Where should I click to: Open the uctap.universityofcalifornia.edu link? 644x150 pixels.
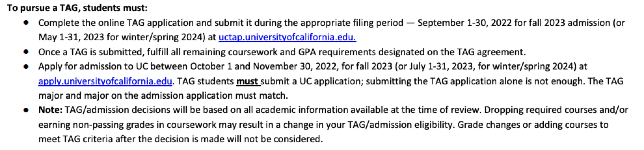pos(287,37)
